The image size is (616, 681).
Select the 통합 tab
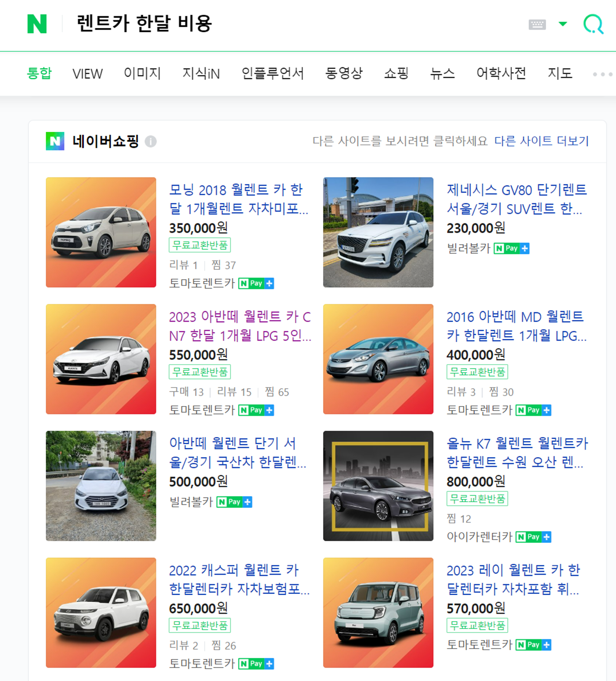pos(39,73)
